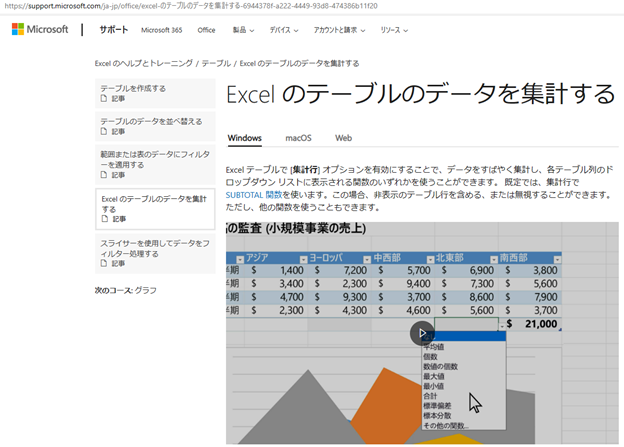Expand the デバイス dropdown menu

(x=284, y=30)
